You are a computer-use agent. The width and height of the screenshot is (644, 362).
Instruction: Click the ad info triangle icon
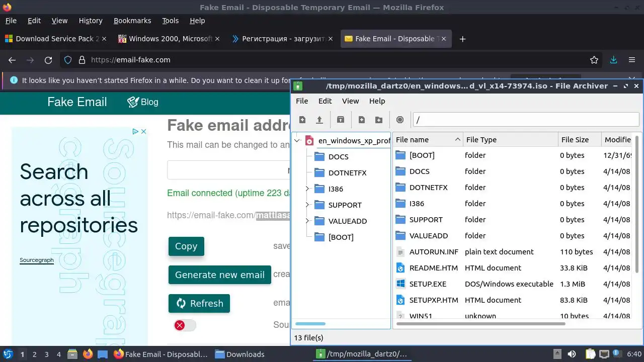click(x=135, y=131)
